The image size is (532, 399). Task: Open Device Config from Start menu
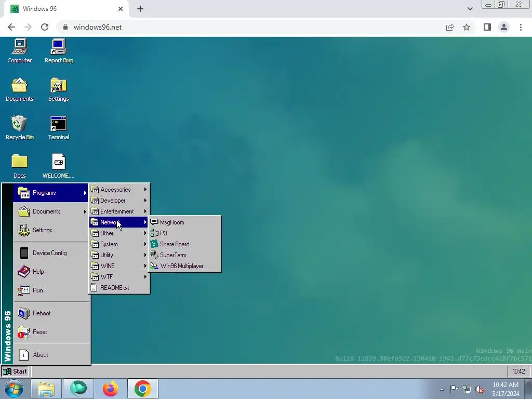click(51, 253)
